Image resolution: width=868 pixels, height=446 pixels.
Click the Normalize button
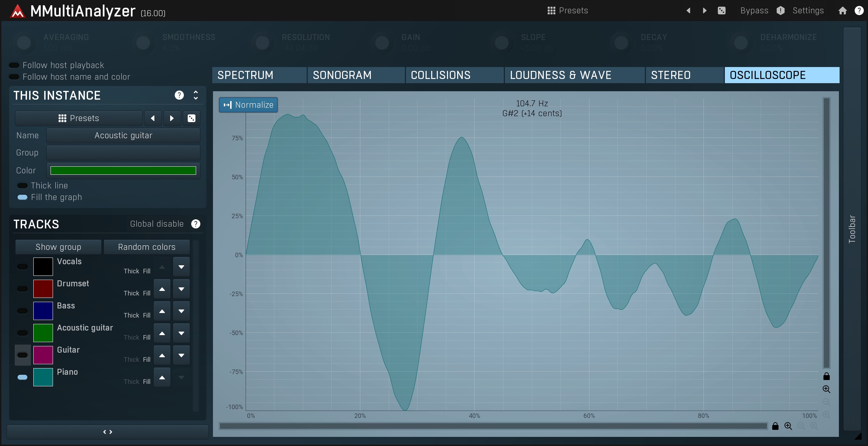(x=248, y=105)
